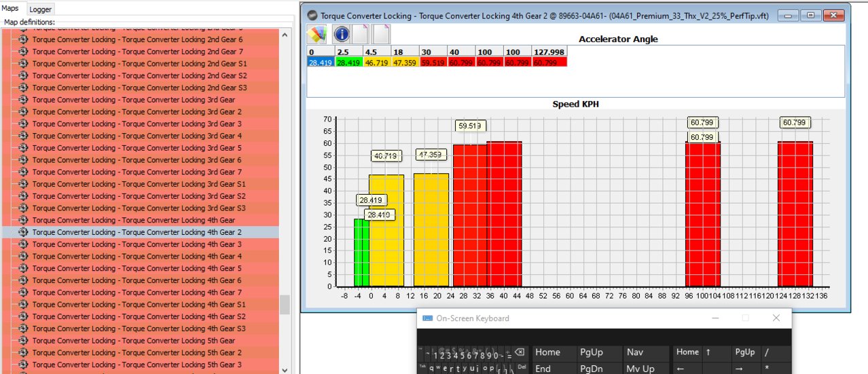The height and width of the screenshot is (374, 868).
Task: Click the green bar in the chart
Action: pos(361,253)
